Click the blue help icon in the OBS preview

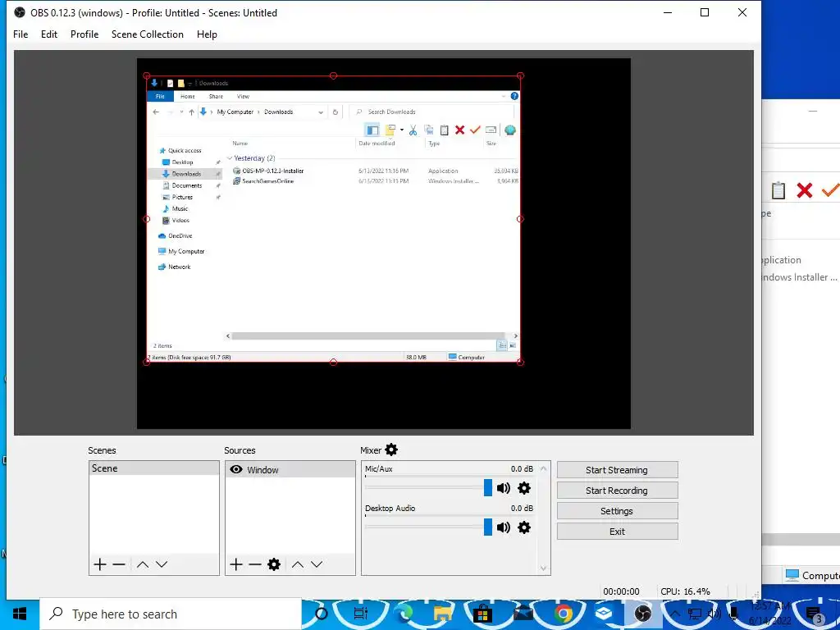(x=514, y=96)
